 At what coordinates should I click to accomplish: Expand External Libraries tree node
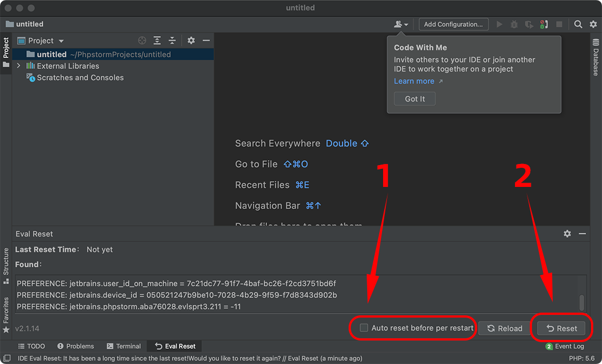coord(19,66)
